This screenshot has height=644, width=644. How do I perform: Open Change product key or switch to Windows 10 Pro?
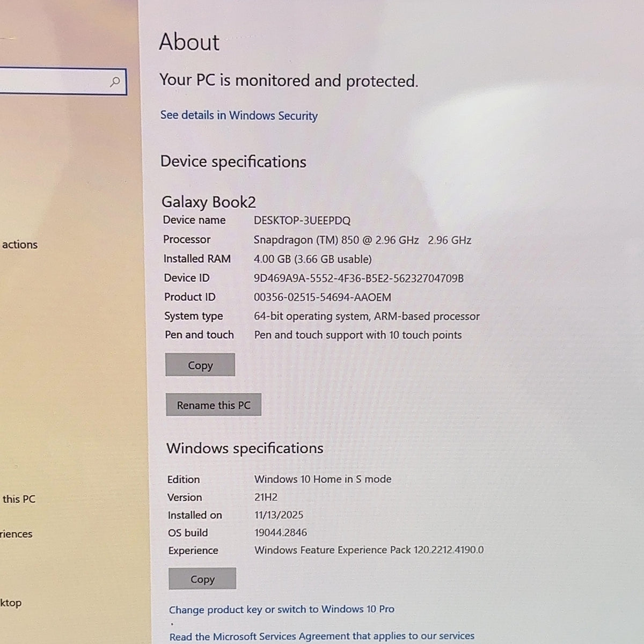click(x=282, y=609)
